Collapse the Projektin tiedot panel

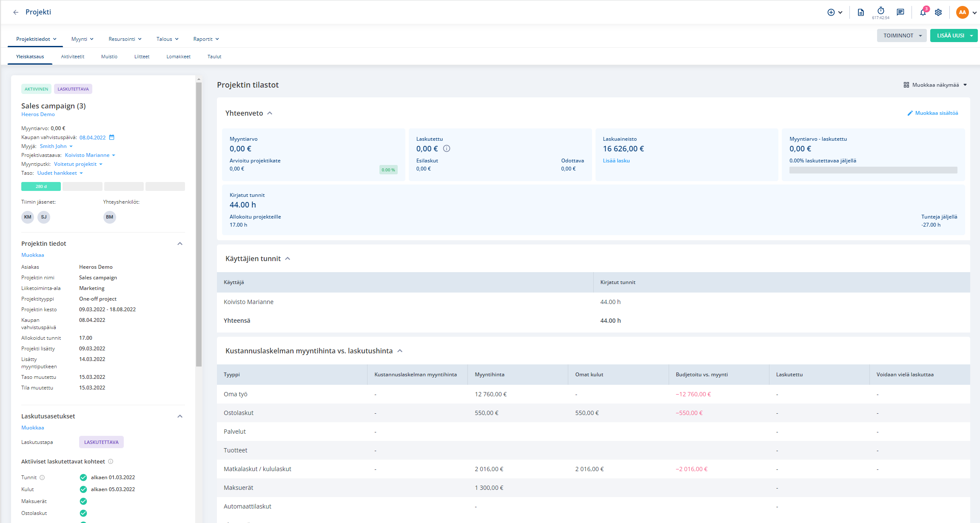click(x=180, y=244)
